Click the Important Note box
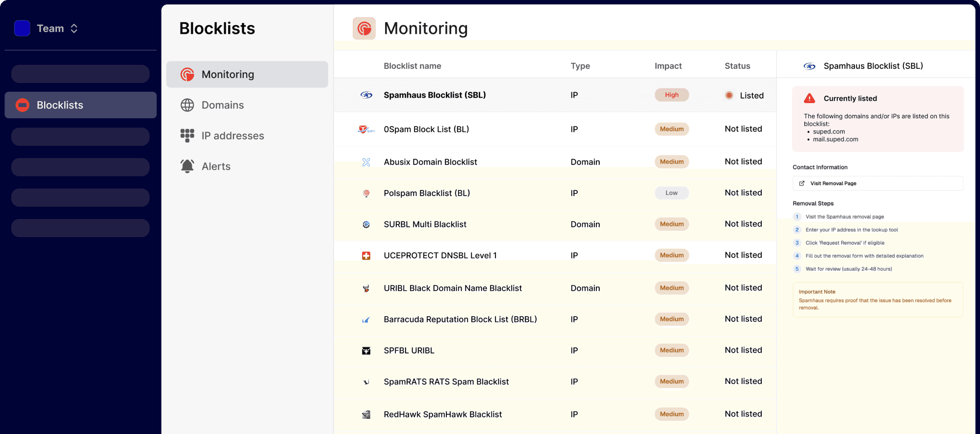Image resolution: width=980 pixels, height=434 pixels. (878, 299)
